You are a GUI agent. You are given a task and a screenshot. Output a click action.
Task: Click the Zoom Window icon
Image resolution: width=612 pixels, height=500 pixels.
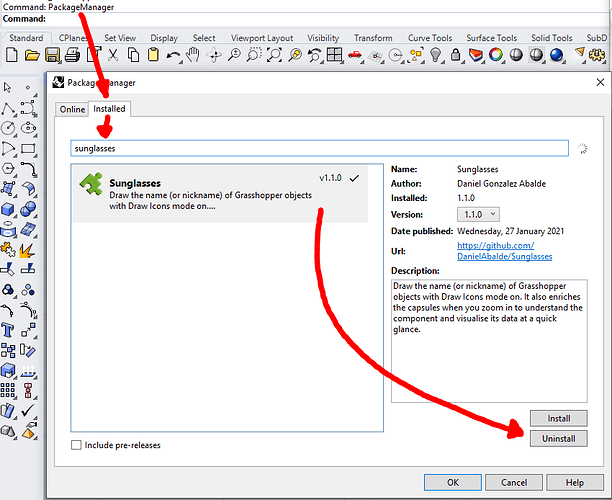coord(254,55)
